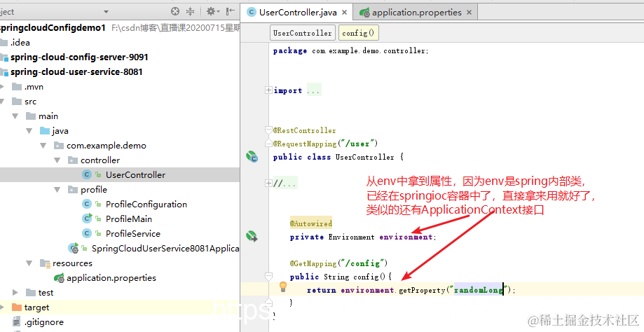This screenshot has width=644, height=332.
Task: Click the ProfileConfiguration class icon
Action: [87, 204]
